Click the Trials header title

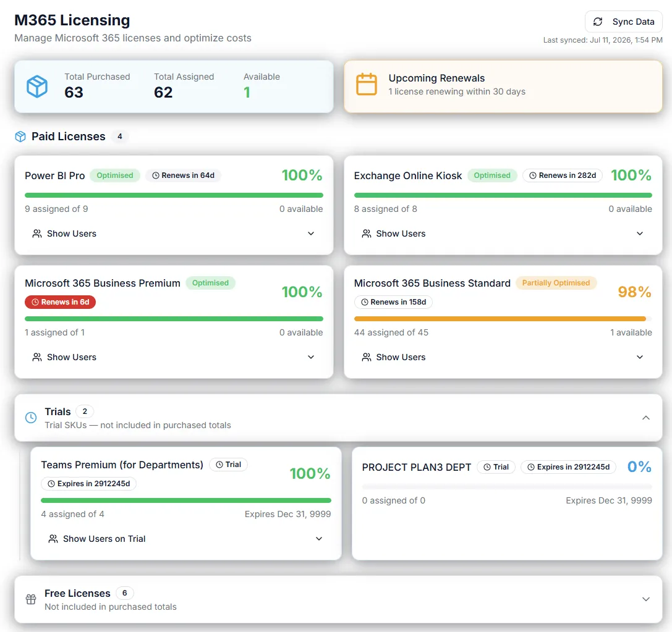pyautogui.click(x=58, y=412)
